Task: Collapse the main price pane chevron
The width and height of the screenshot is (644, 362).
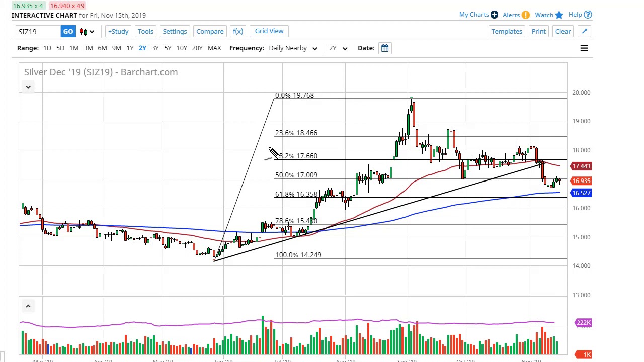Action: [28, 87]
